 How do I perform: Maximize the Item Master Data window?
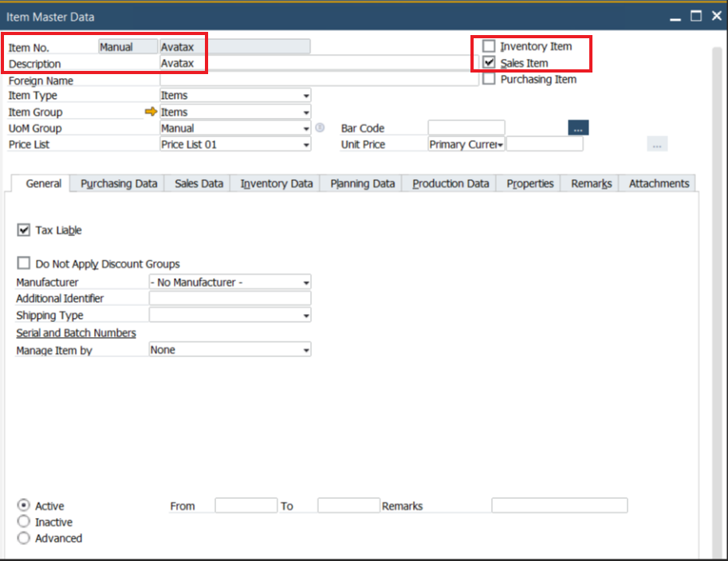tap(696, 16)
